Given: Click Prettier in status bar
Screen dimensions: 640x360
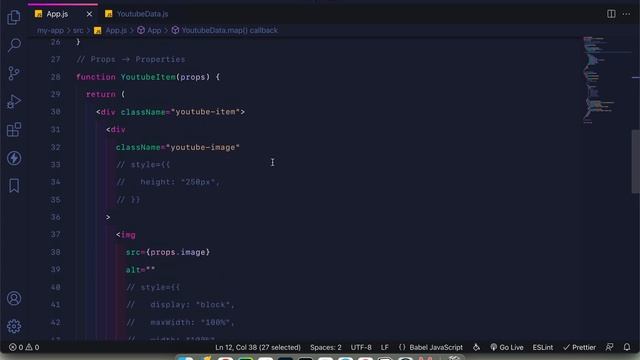Looking at the screenshot, I should click(579, 347).
